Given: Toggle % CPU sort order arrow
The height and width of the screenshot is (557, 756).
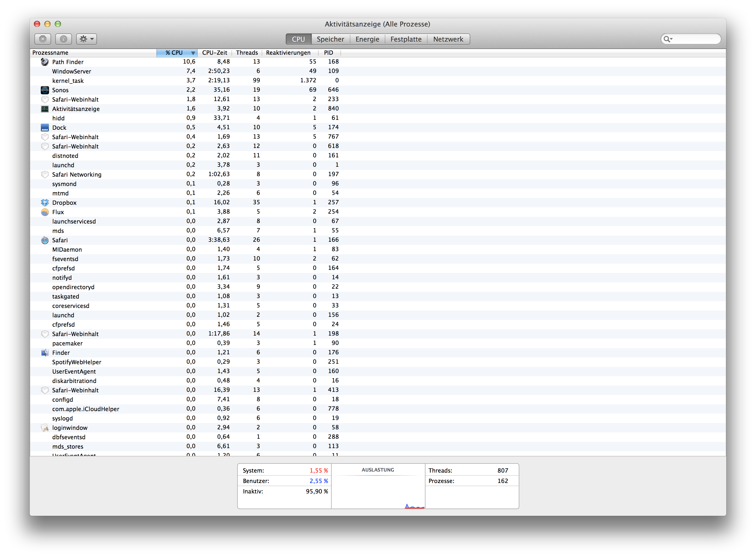Looking at the screenshot, I should coord(193,53).
